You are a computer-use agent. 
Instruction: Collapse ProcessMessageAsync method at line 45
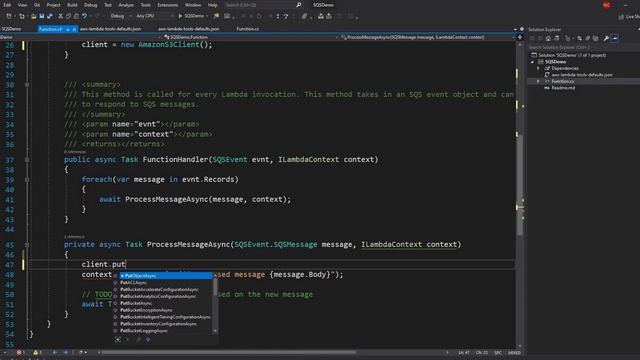point(27,244)
